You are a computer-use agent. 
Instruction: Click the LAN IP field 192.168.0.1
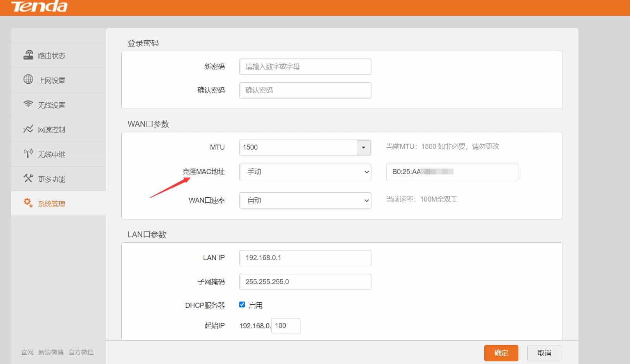tap(305, 258)
